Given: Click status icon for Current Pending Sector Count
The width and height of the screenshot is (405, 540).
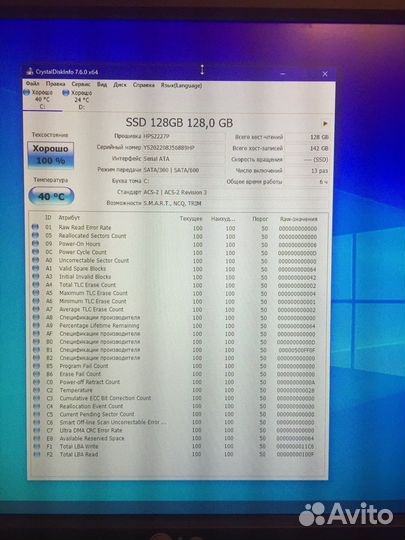Looking at the screenshot, I should click(x=37, y=414).
